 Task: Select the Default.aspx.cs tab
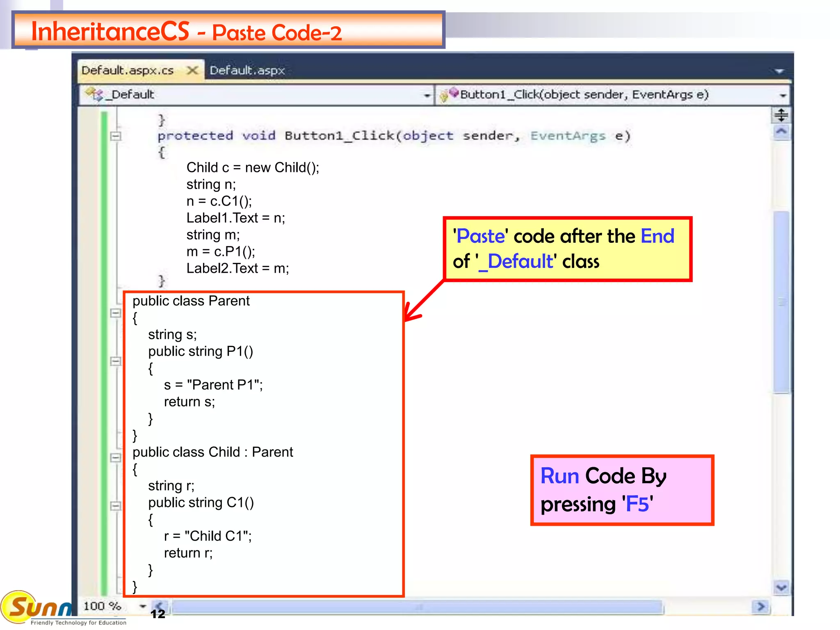128,71
